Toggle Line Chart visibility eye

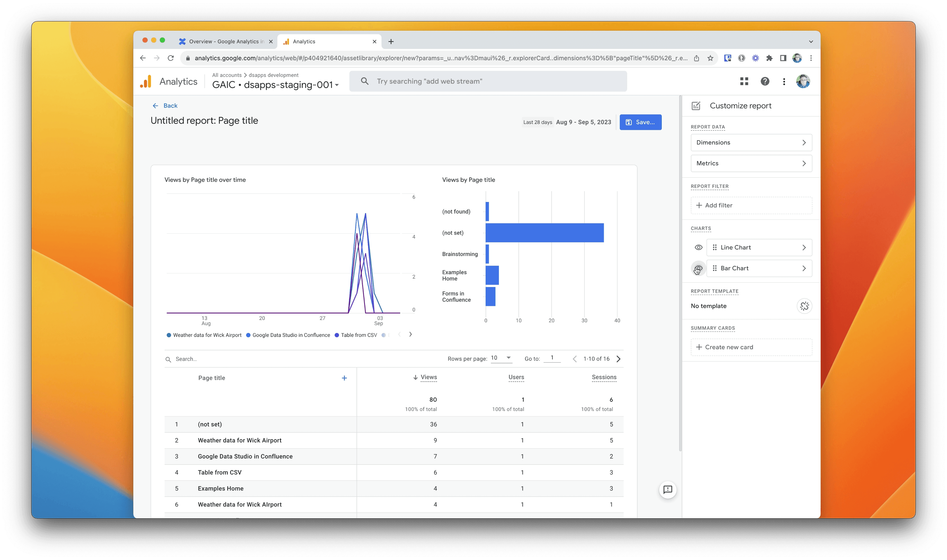click(x=698, y=248)
